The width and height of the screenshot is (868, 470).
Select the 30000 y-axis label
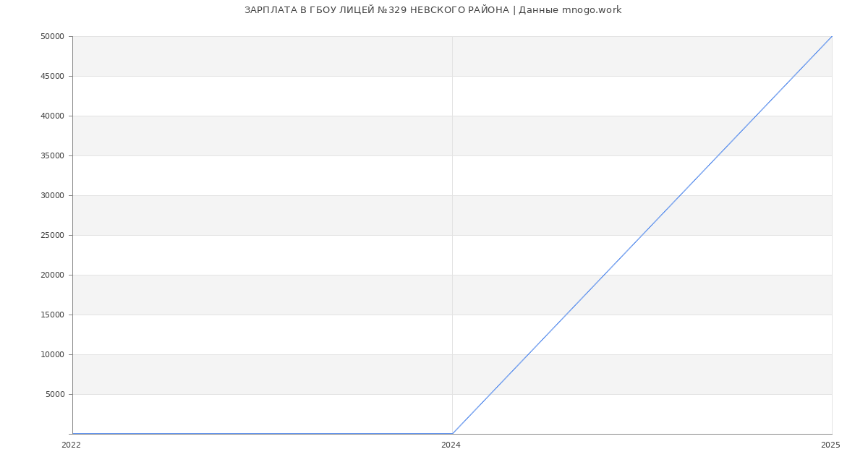pyautogui.click(x=52, y=195)
